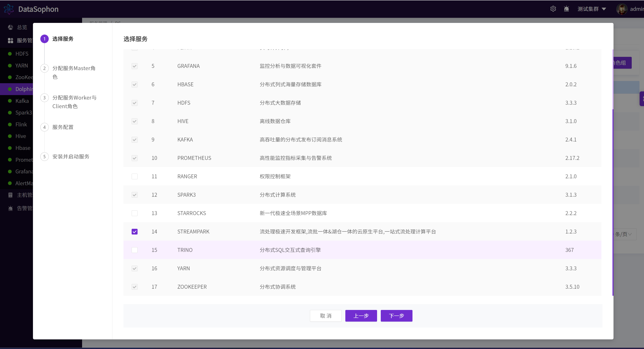Toggle the SPARK3 row checkbox
Screen dimensions: 644x349
[134, 195]
